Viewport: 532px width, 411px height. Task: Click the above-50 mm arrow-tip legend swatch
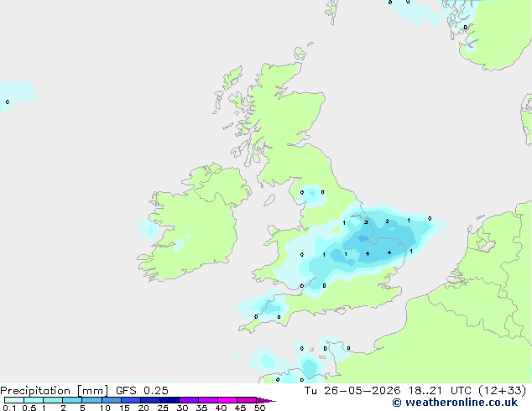[266, 401]
